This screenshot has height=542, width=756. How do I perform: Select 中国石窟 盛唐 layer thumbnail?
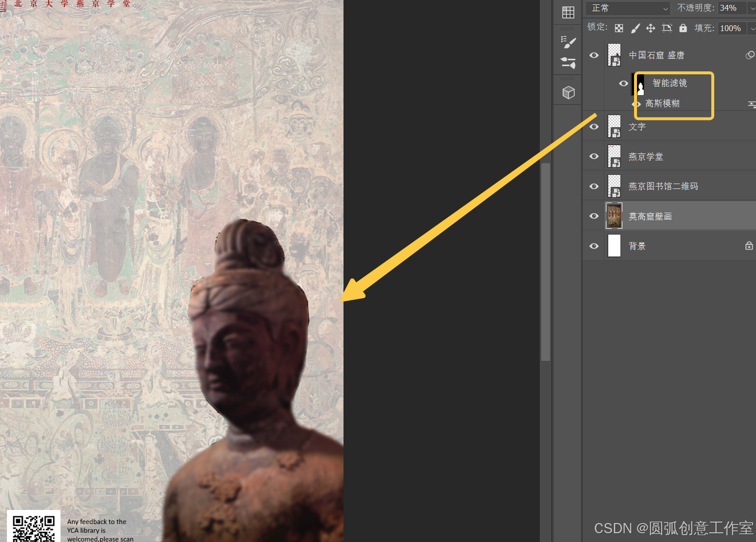(x=615, y=55)
